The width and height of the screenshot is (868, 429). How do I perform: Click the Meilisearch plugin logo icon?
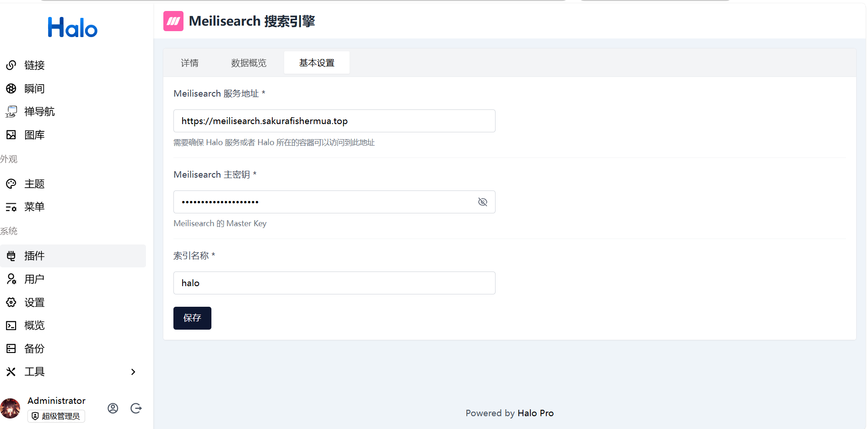coord(173,21)
